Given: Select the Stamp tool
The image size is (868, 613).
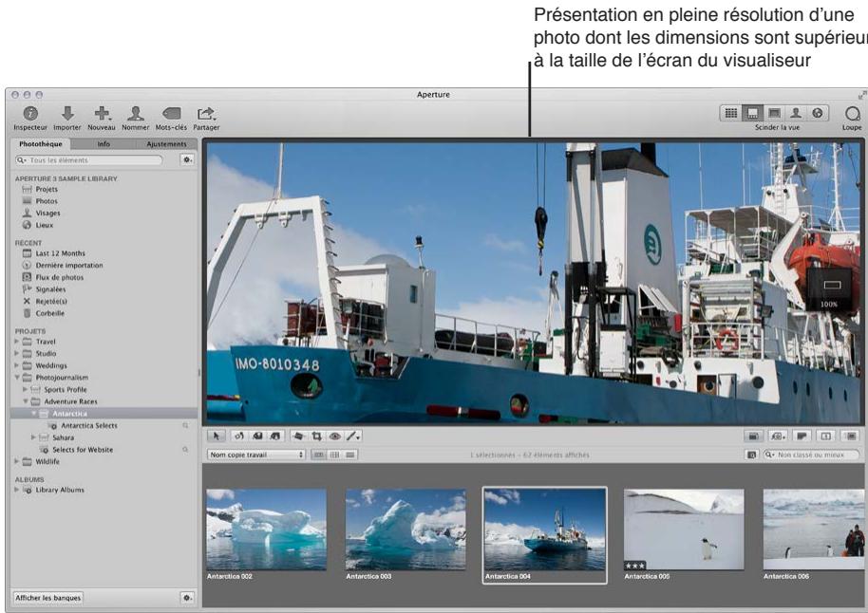Looking at the screenshot, I should pos(275,436).
